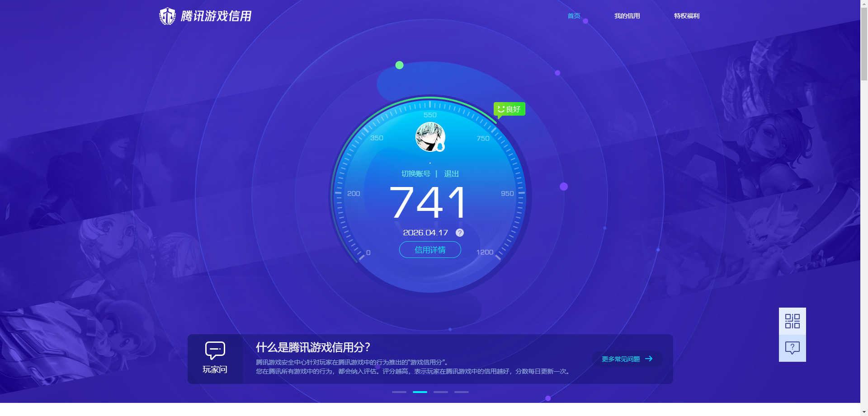Screen dimensions: 868x416
Task: Open the 特权福利 tab
Action: coord(686,16)
